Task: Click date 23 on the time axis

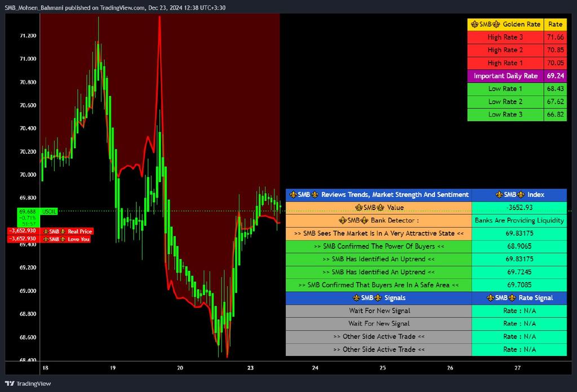Action: (251, 368)
